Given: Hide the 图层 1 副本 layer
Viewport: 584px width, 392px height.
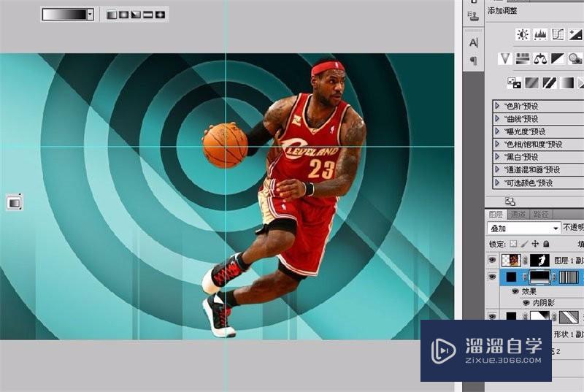Looking at the screenshot, I should [x=492, y=260].
